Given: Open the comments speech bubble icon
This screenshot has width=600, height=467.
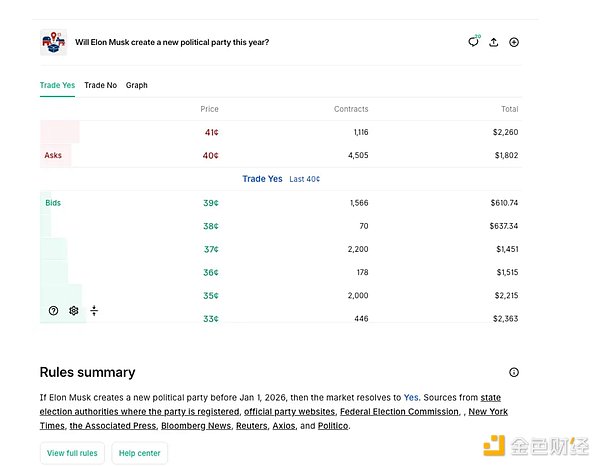Looking at the screenshot, I should pyautogui.click(x=473, y=42).
